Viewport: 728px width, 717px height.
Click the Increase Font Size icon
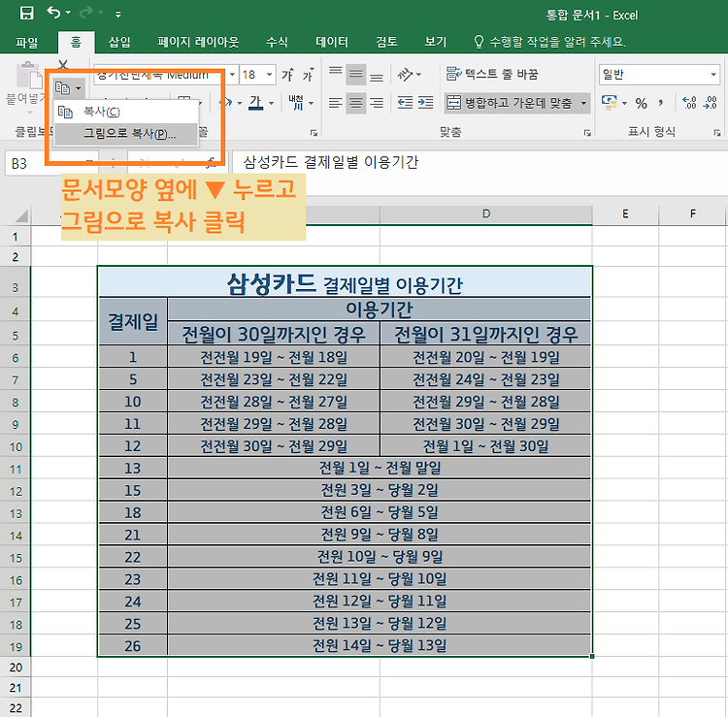[288, 75]
